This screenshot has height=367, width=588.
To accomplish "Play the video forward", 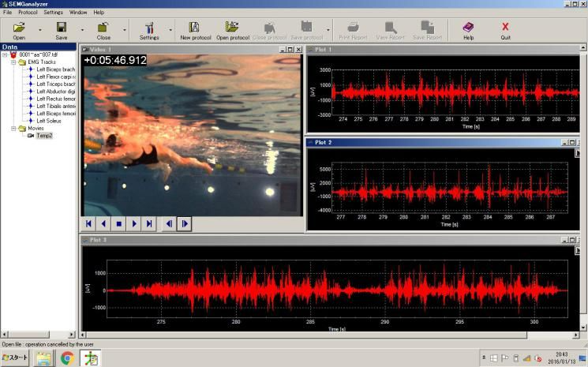I will click(134, 224).
